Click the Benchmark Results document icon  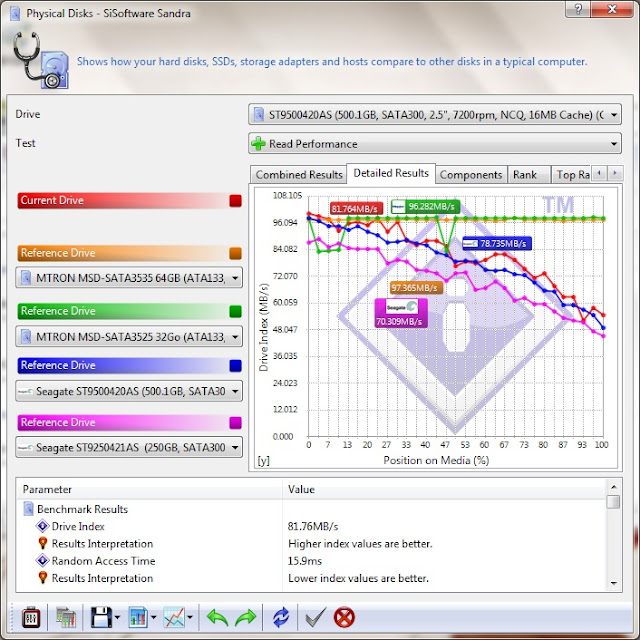pyautogui.click(x=28, y=509)
